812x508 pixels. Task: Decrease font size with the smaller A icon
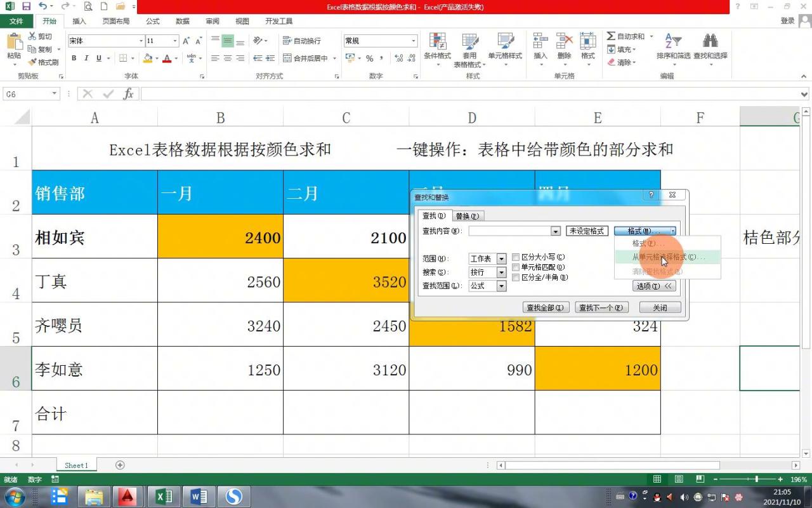point(199,41)
